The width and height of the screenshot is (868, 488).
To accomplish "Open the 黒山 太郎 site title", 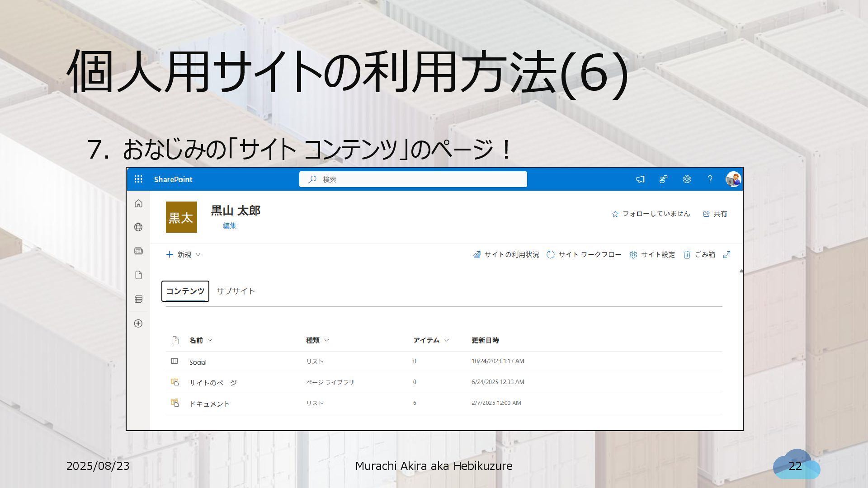I will [236, 211].
